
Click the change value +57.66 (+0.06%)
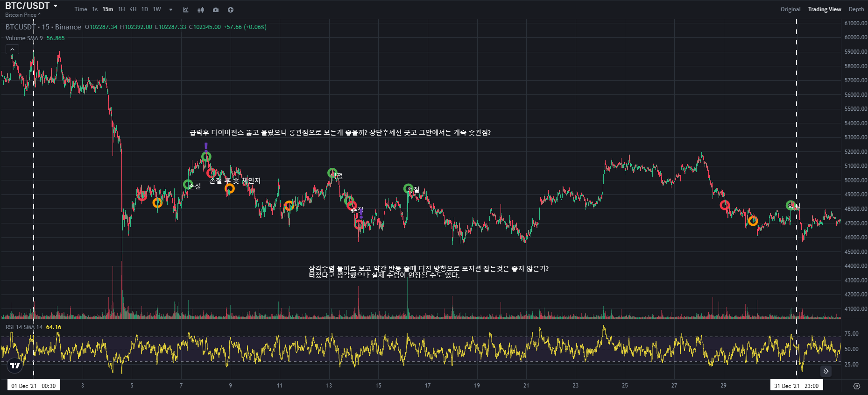pos(245,27)
